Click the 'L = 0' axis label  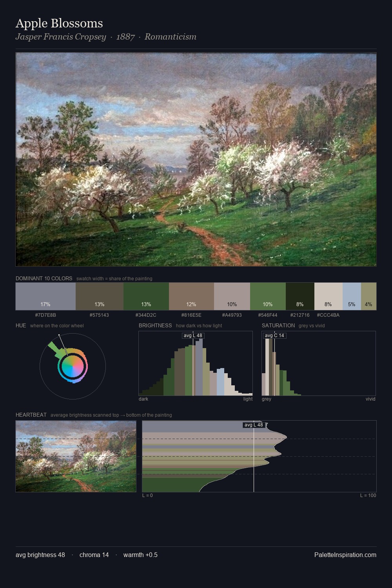(x=147, y=495)
